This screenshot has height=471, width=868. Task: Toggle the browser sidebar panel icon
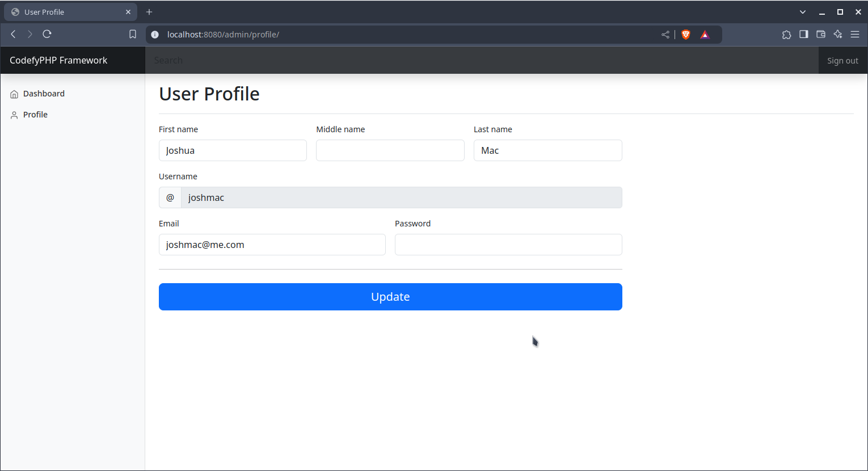(803, 35)
